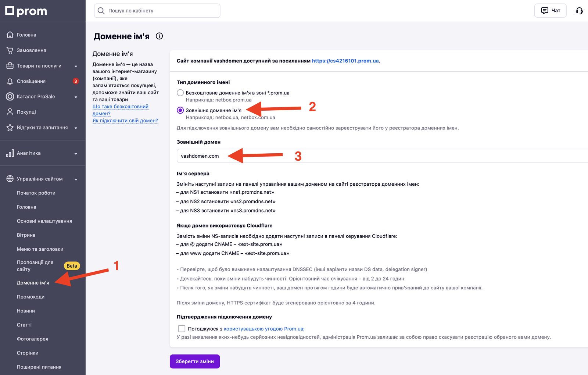
Task: Click Зберегти зміни button
Action: tap(195, 361)
